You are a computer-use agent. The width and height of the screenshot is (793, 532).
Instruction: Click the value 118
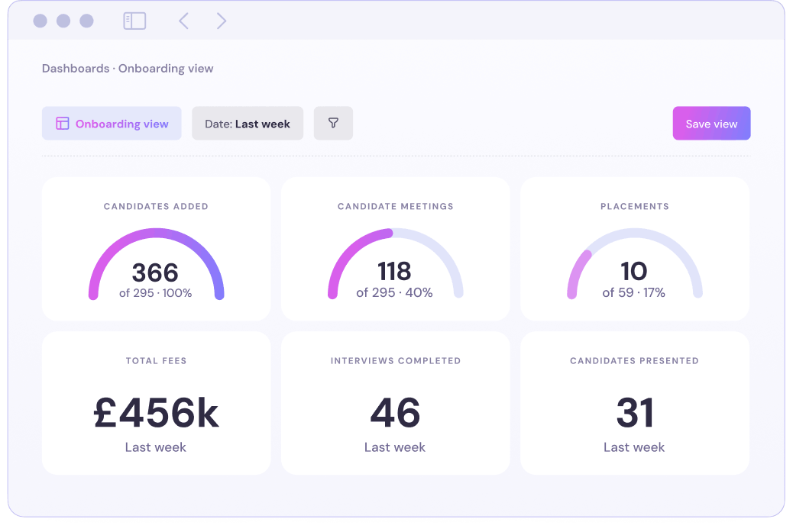pos(394,271)
